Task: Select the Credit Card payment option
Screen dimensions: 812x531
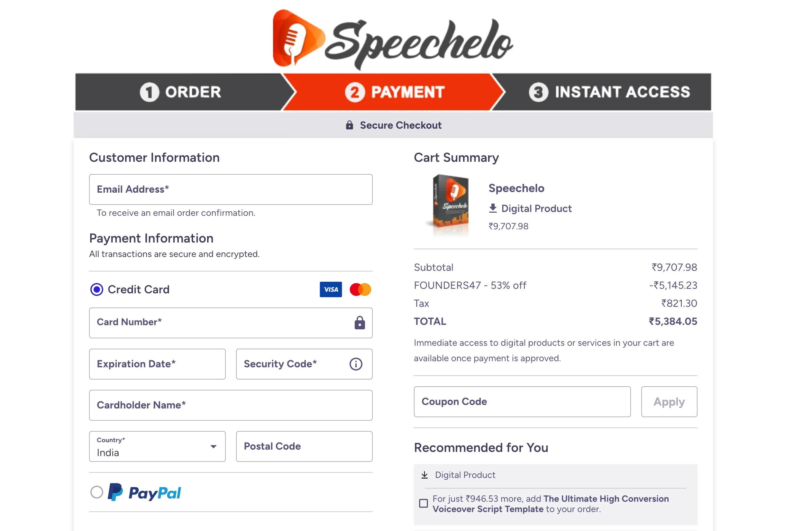Action: tap(97, 289)
